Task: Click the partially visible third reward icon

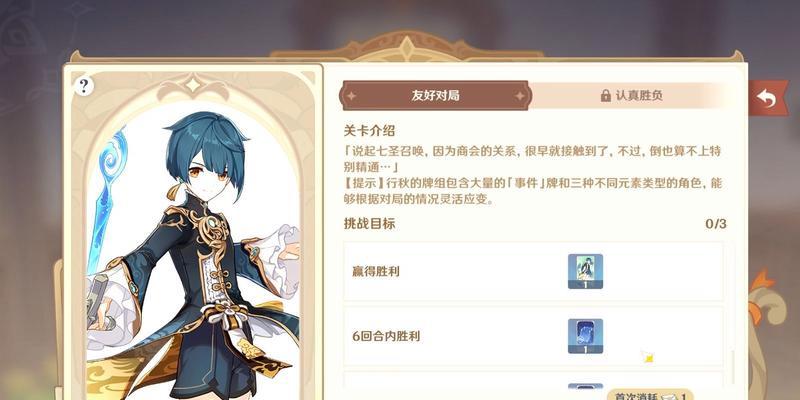Action: click(x=585, y=391)
